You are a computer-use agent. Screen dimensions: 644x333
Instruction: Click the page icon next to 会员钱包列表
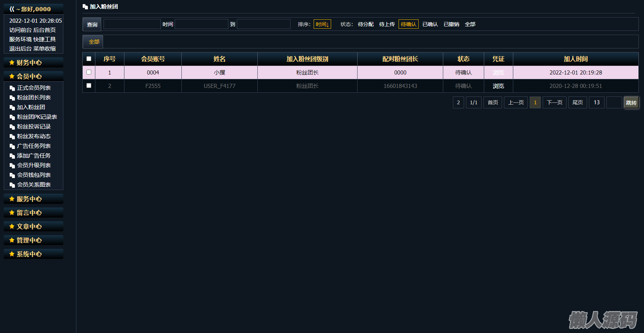12,175
